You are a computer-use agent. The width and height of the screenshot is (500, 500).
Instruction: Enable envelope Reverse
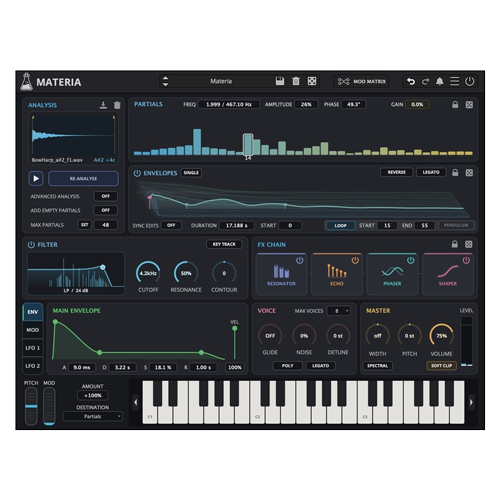tap(397, 172)
